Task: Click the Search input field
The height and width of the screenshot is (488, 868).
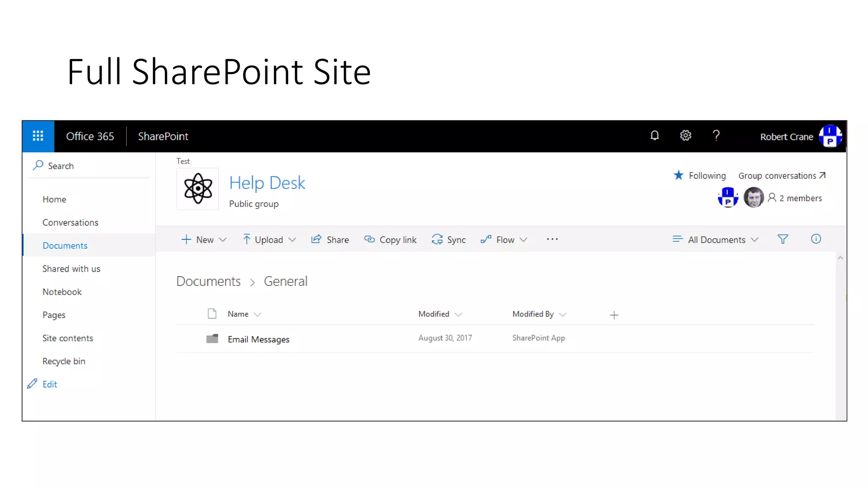Action: tap(89, 166)
